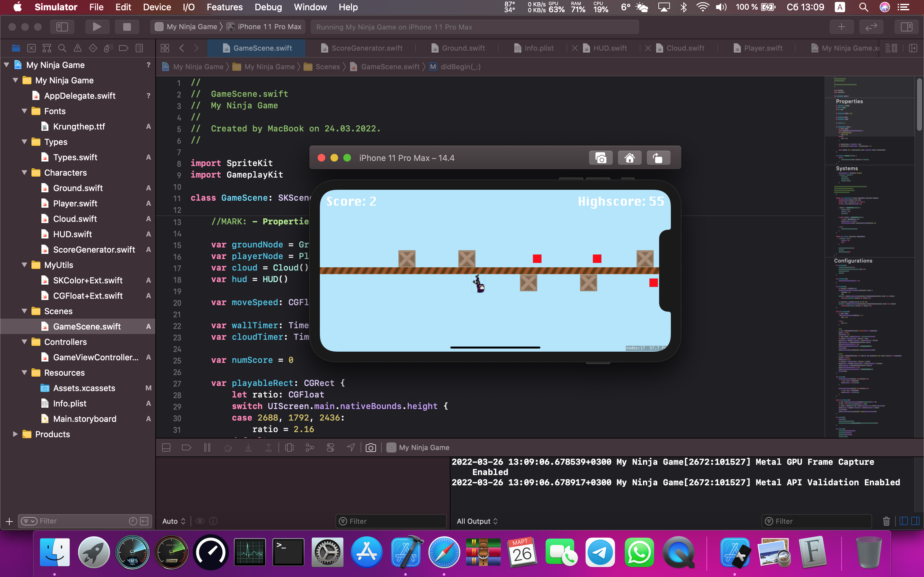Clear the console with the trash icon
924x577 pixels.
click(886, 521)
